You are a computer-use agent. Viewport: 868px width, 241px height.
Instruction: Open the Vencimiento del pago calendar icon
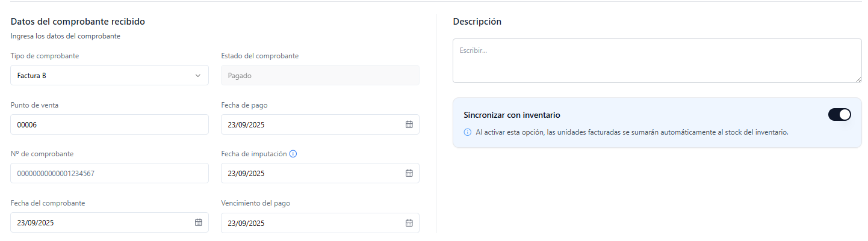click(x=409, y=222)
